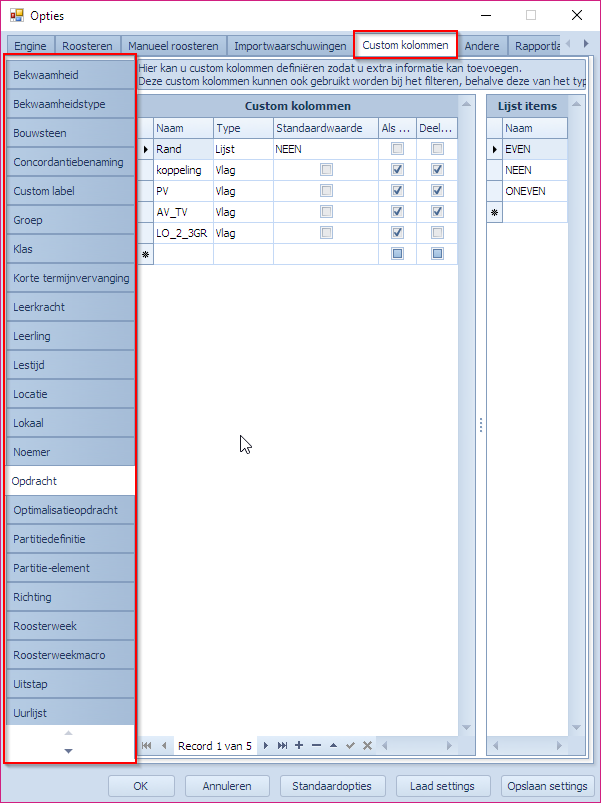The image size is (601, 803).
Task: Delete record with minus icon
Action: [316, 746]
